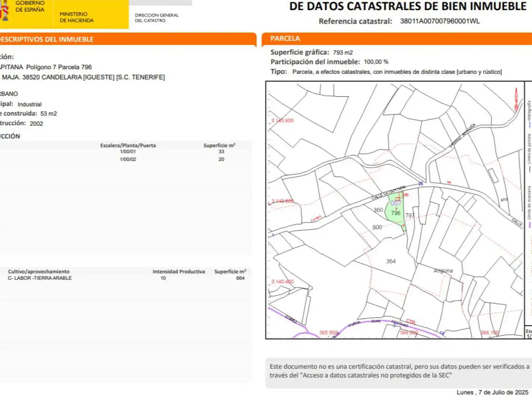The height and width of the screenshot is (399, 532).
Task: Click 'CALLE LA CAPITANA' street label on map
Action: click(389, 192)
